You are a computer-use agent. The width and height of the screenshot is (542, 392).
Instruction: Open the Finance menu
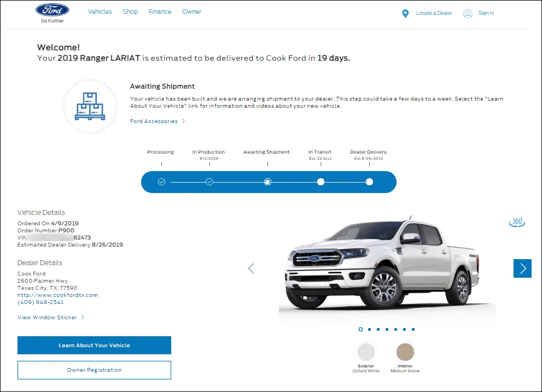click(x=160, y=11)
